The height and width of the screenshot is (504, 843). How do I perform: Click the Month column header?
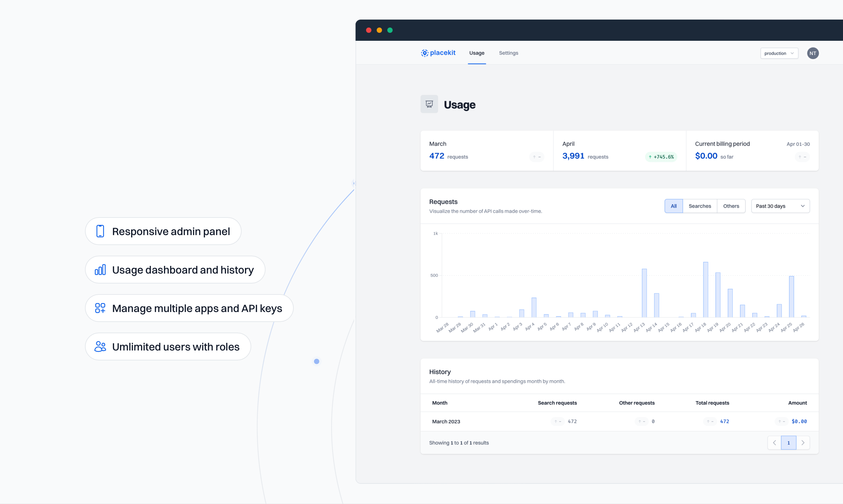(439, 403)
